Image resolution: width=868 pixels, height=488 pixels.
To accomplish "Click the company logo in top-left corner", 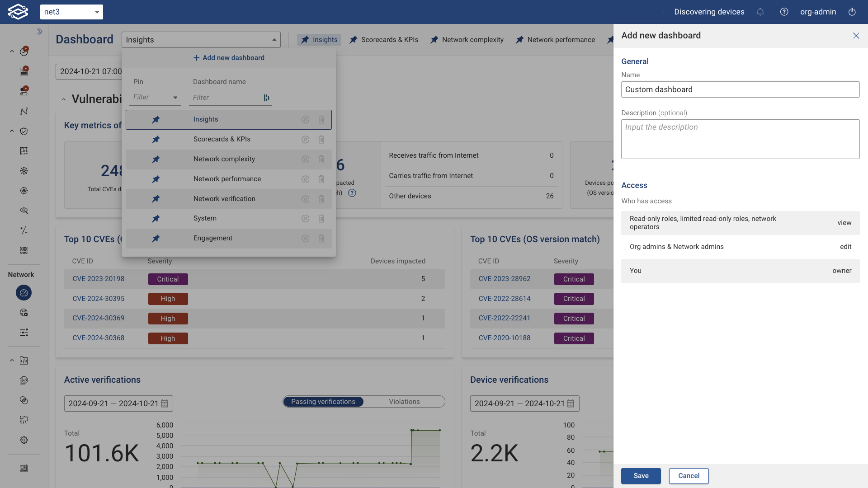I will [19, 12].
